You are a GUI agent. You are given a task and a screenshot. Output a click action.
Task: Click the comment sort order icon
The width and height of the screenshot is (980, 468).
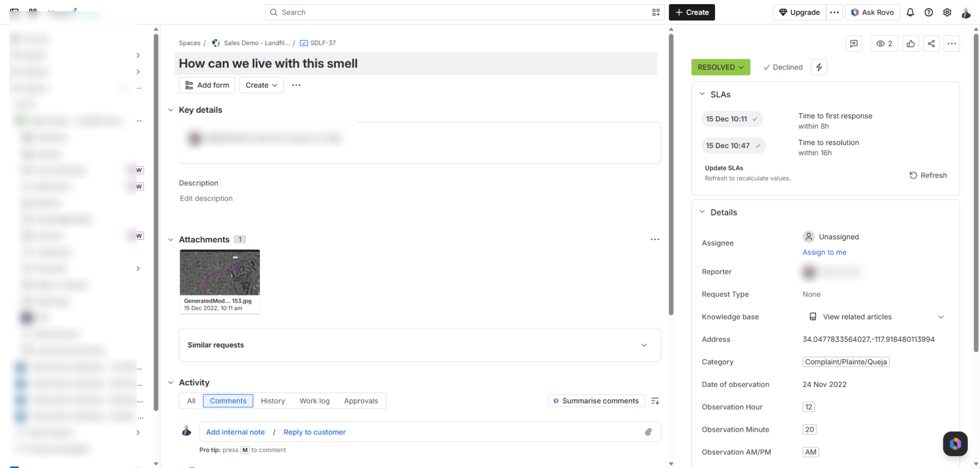coord(655,401)
